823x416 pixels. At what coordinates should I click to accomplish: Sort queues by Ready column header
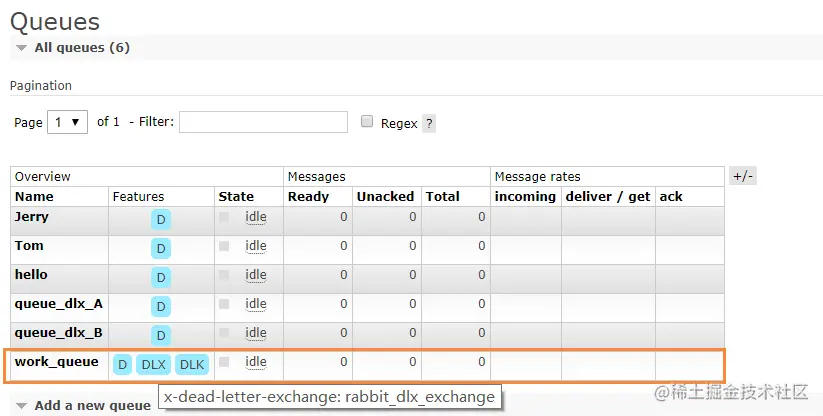pyautogui.click(x=308, y=196)
